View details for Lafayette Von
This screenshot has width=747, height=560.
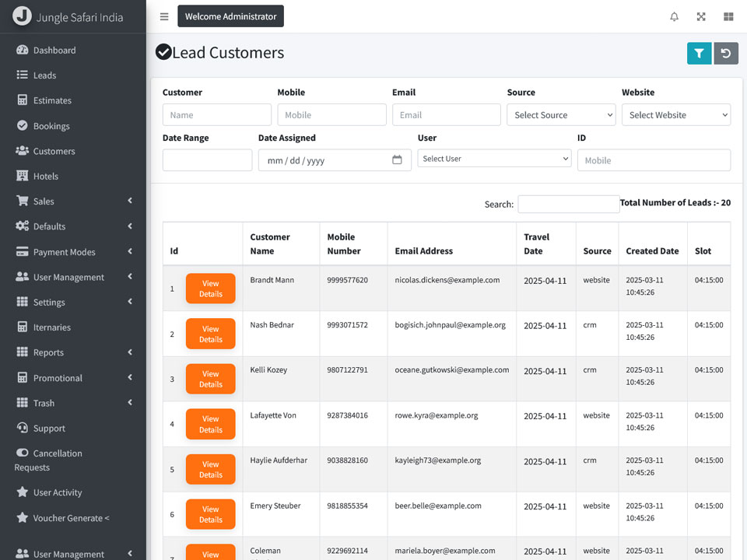[x=211, y=424]
